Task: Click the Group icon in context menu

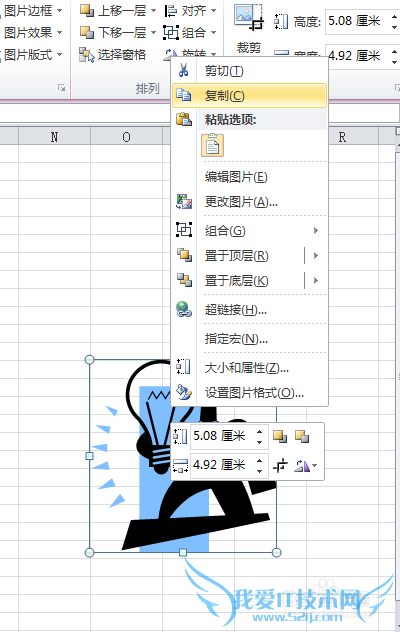Action: tap(184, 230)
